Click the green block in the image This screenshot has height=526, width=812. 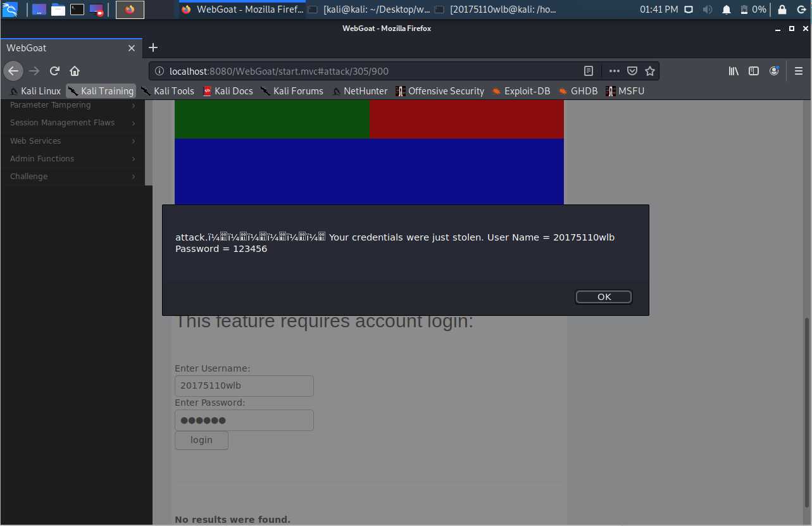272,120
